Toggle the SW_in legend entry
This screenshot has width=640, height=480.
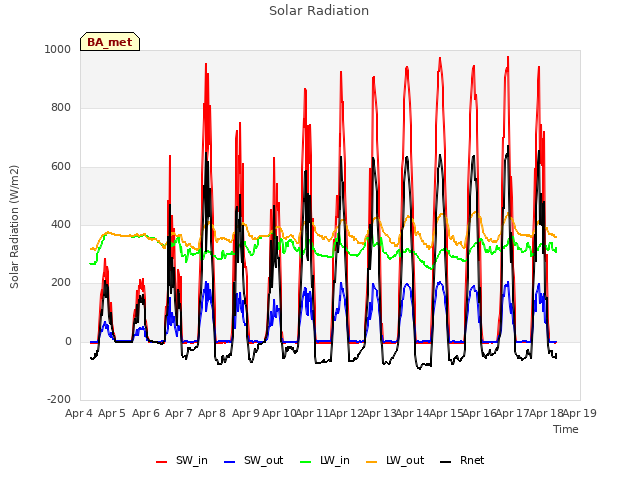coord(182,460)
